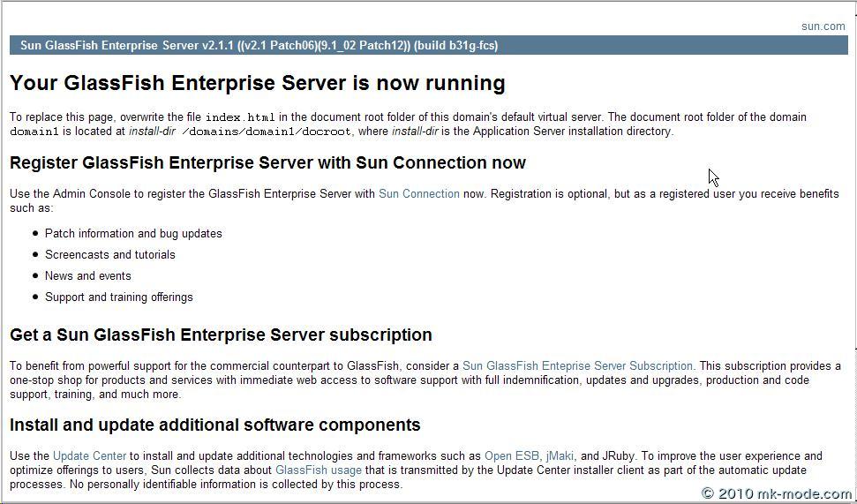Click the server version banner text

259,46
